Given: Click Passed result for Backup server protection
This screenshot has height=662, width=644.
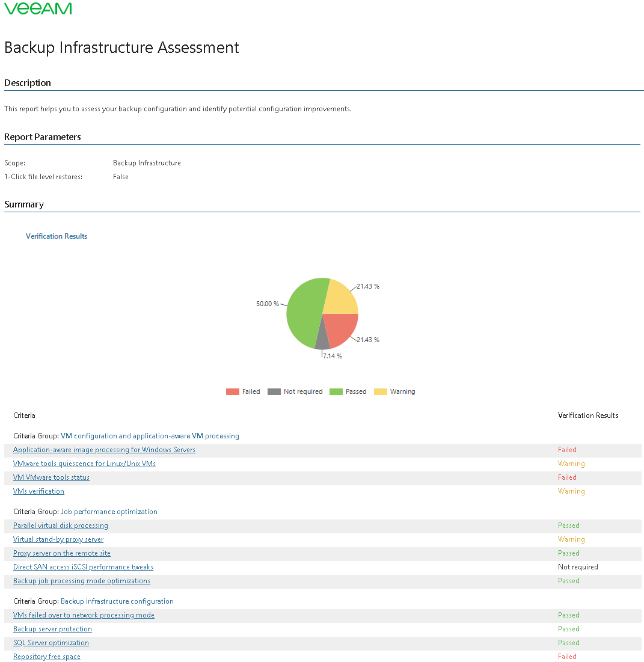Looking at the screenshot, I should tap(568, 629).
